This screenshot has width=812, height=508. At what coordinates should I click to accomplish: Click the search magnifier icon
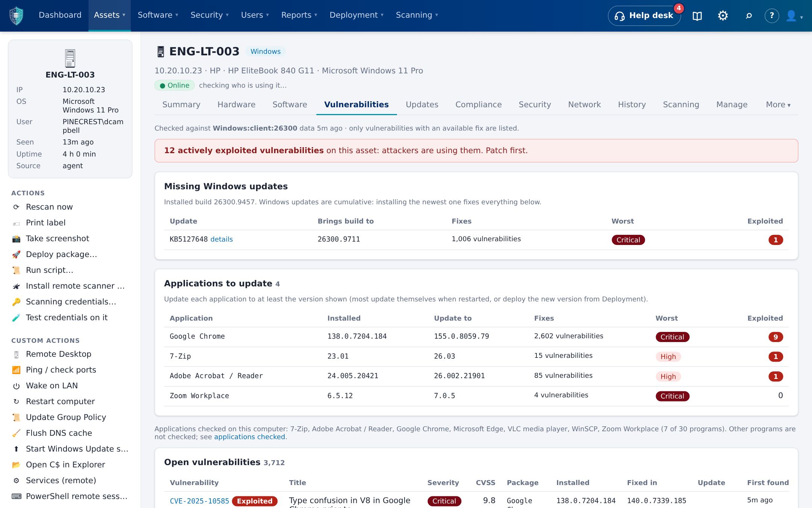click(x=748, y=15)
